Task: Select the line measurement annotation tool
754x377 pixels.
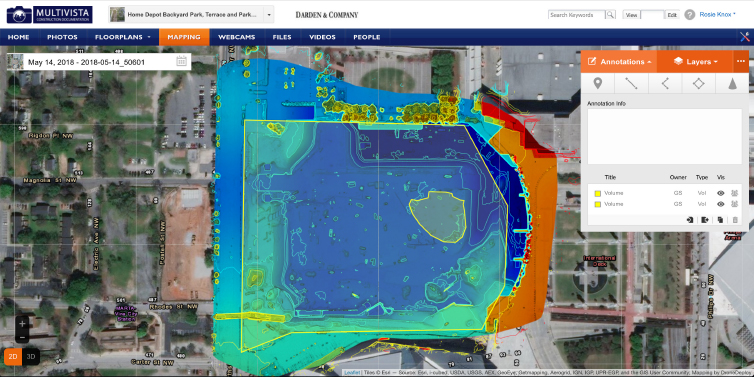Action: pyautogui.click(x=631, y=84)
